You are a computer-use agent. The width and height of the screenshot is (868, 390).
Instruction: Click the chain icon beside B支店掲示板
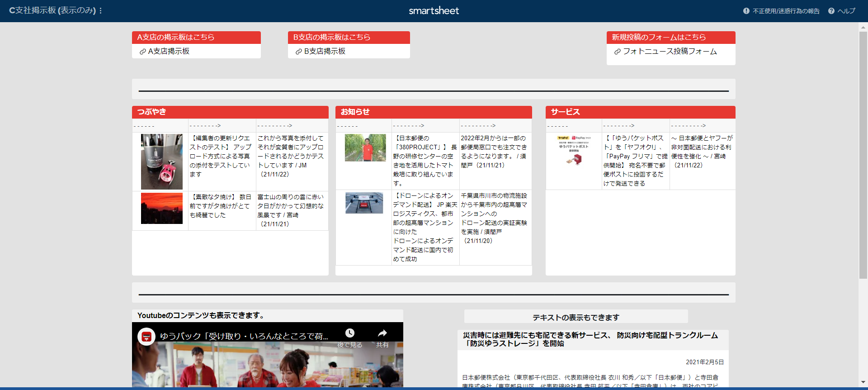click(x=299, y=52)
